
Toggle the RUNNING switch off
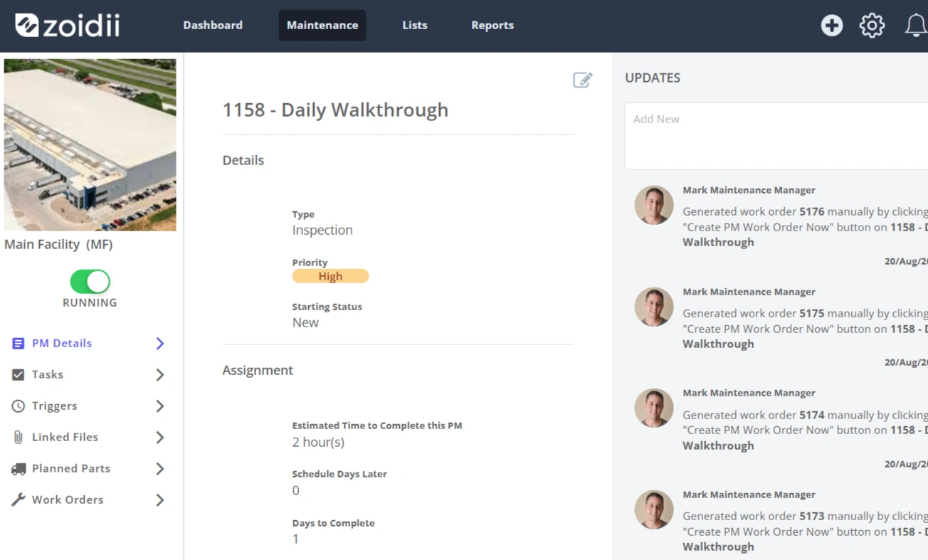click(90, 282)
